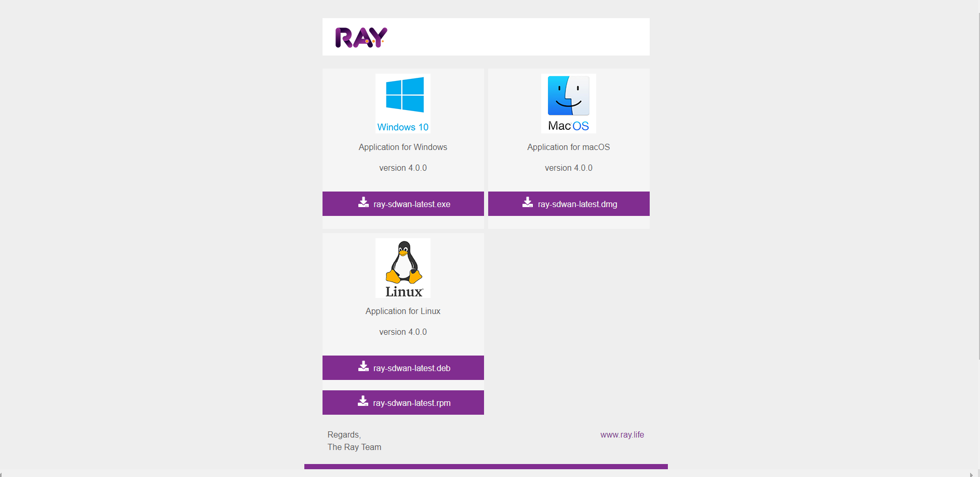The height and width of the screenshot is (477, 980).
Task: Click "version 4.0.0" under Application for Windows
Action: [403, 168]
